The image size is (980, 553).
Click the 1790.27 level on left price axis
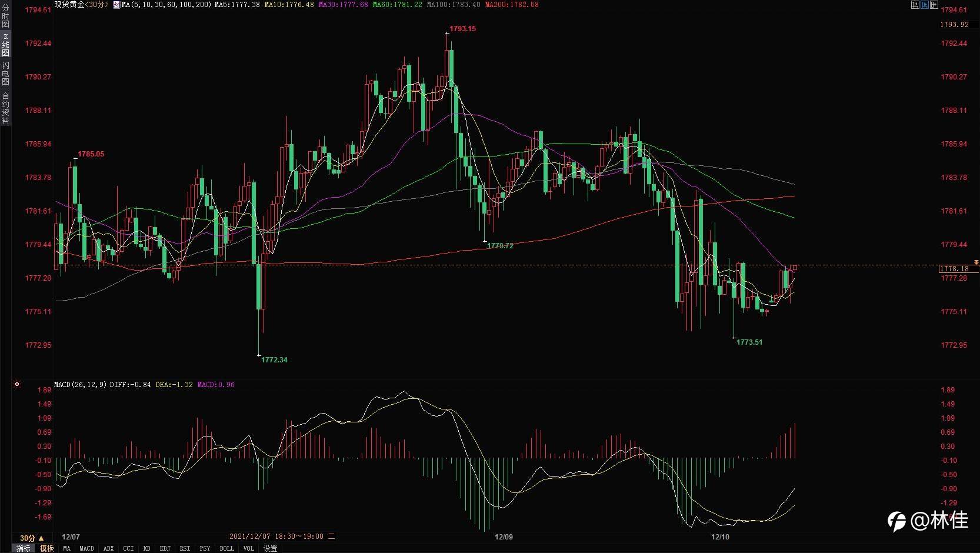coord(38,77)
